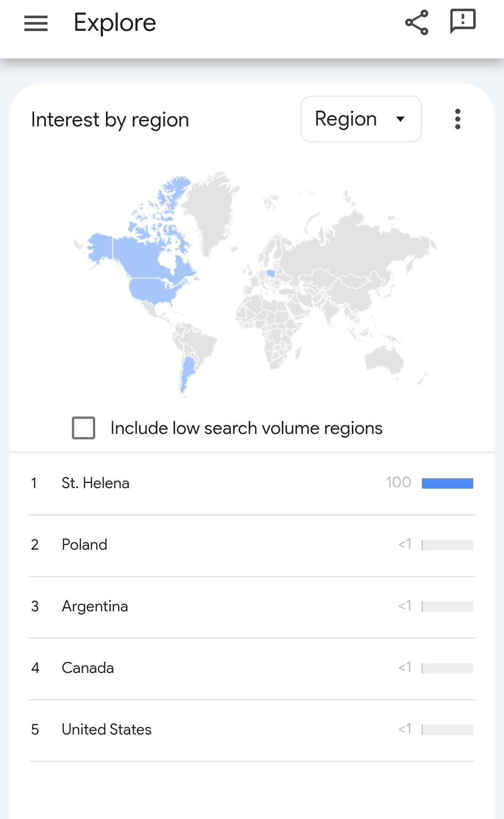The width and height of the screenshot is (504, 819).
Task: Open the three-dot more options menu
Action: [457, 119]
